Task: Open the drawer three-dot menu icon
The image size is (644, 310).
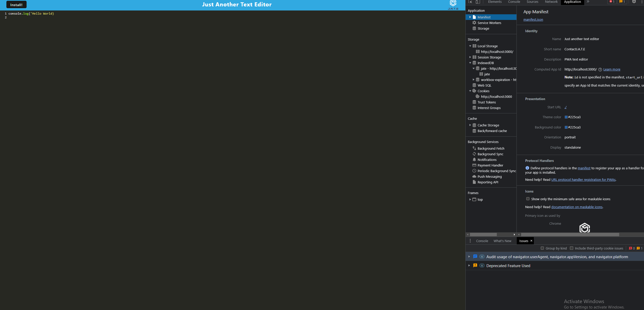Action: [x=470, y=241]
